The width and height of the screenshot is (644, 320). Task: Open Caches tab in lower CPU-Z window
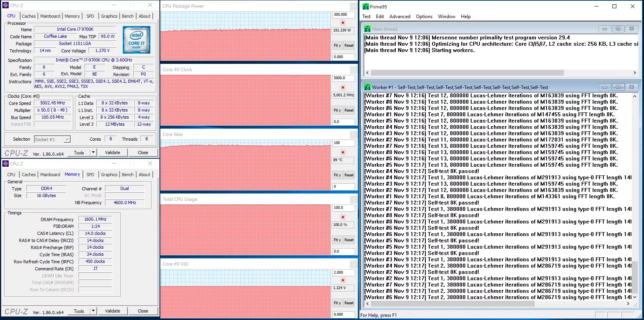click(29, 175)
